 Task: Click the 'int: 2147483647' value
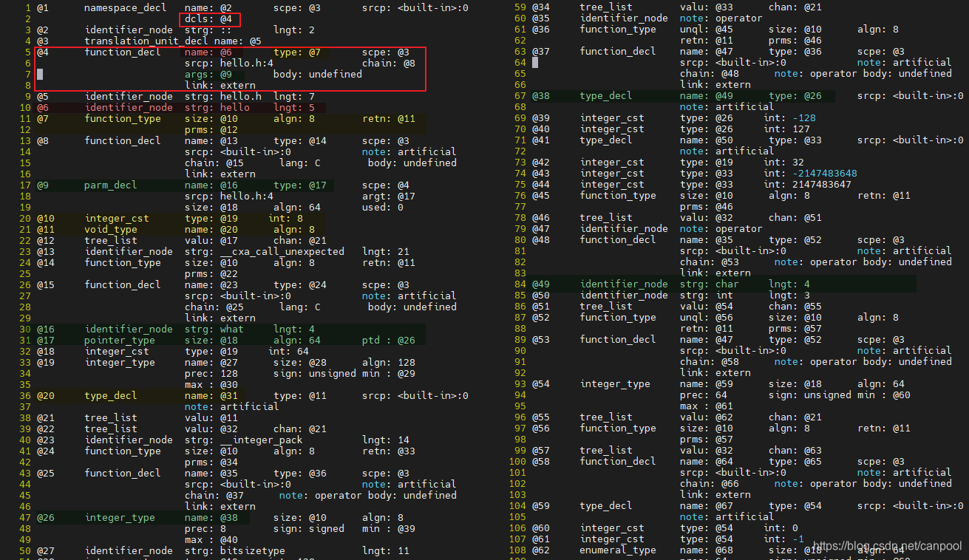(x=809, y=184)
